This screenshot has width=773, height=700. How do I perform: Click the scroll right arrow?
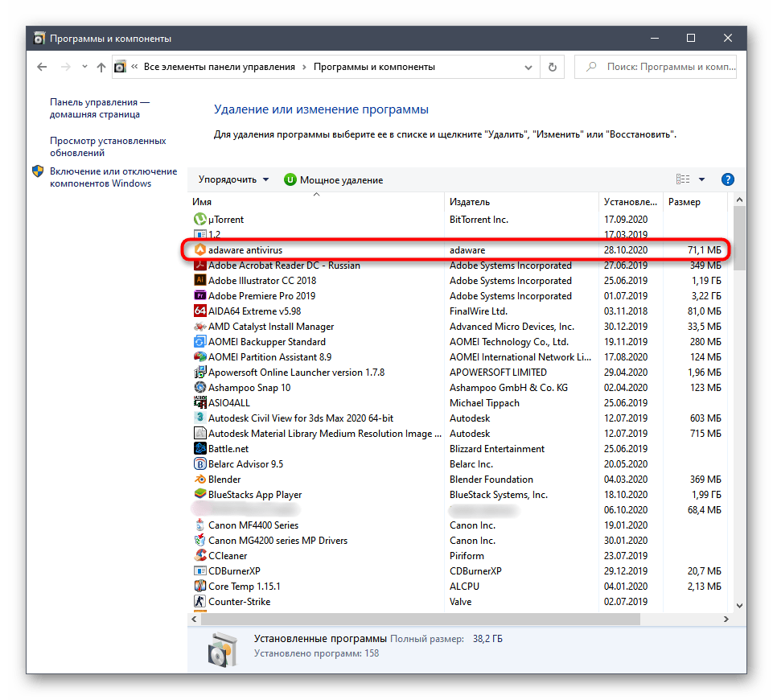(x=726, y=619)
